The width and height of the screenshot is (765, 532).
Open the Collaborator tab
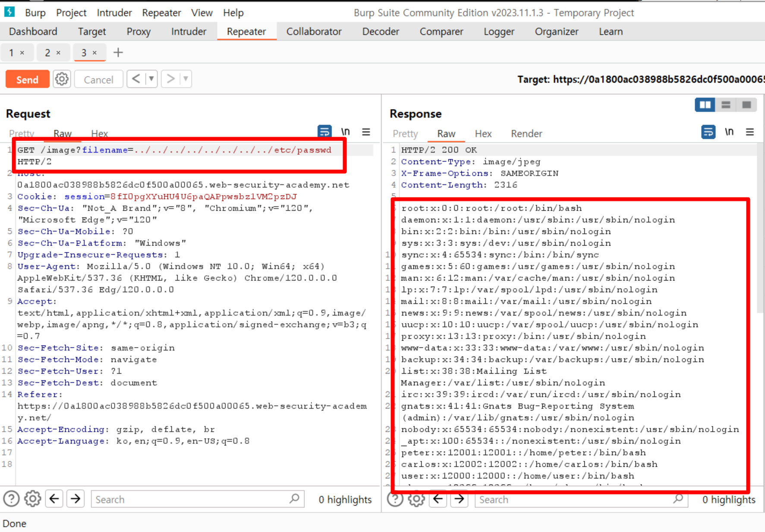[314, 31]
